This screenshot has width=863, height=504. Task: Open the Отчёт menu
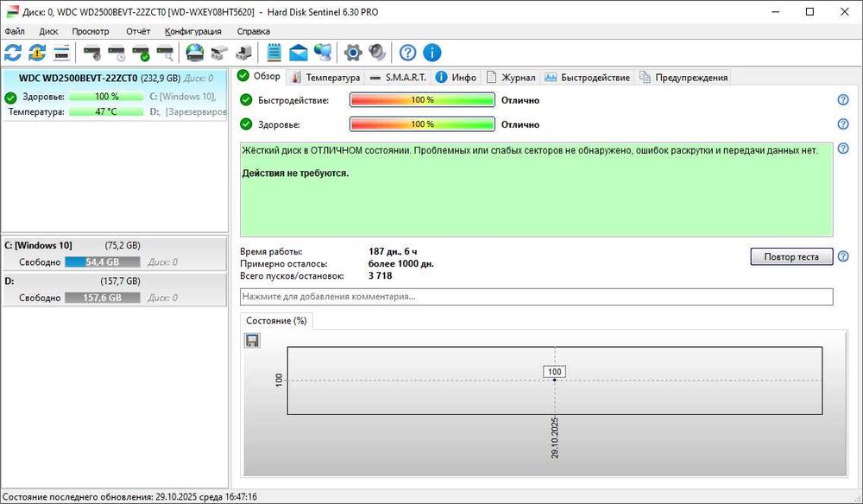(137, 31)
